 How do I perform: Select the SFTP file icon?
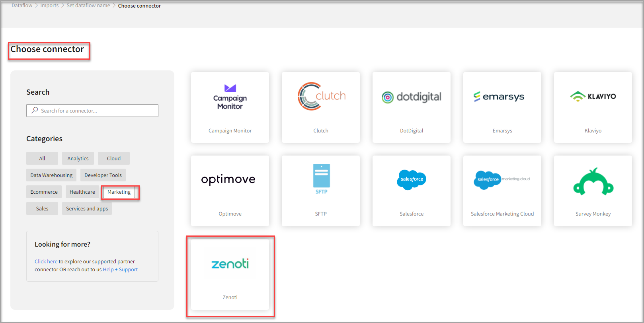[321, 179]
